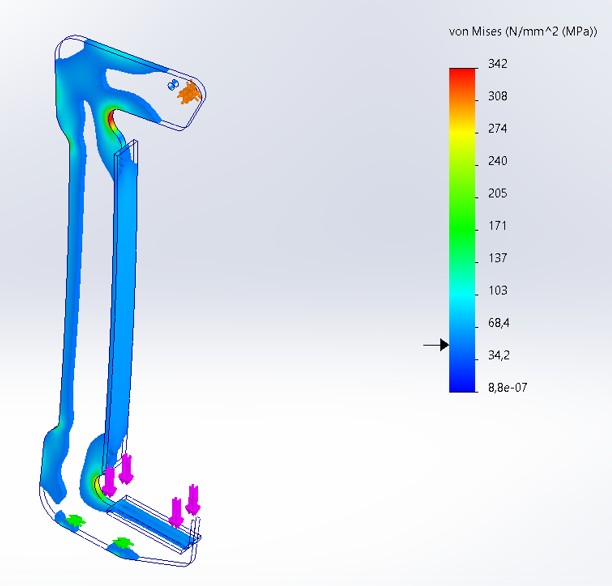Click the black arrow marker beside legend
The image size is (612, 586).
[x=436, y=345]
